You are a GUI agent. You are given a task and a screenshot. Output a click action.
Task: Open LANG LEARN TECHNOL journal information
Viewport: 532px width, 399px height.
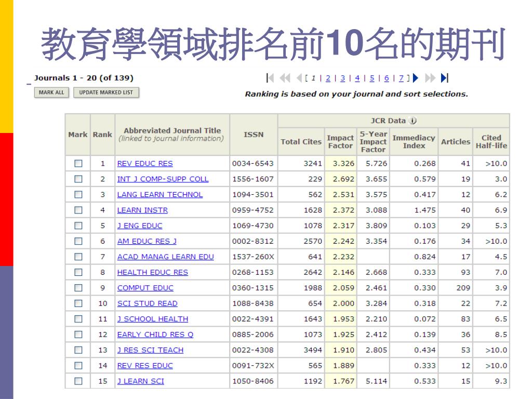(160, 195)
